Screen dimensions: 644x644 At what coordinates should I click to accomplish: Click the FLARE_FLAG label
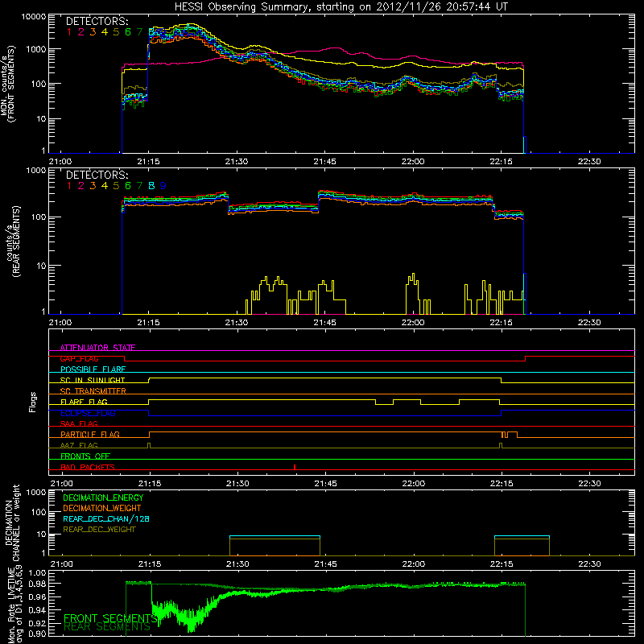pyautogui.click(x=84, y=402)
